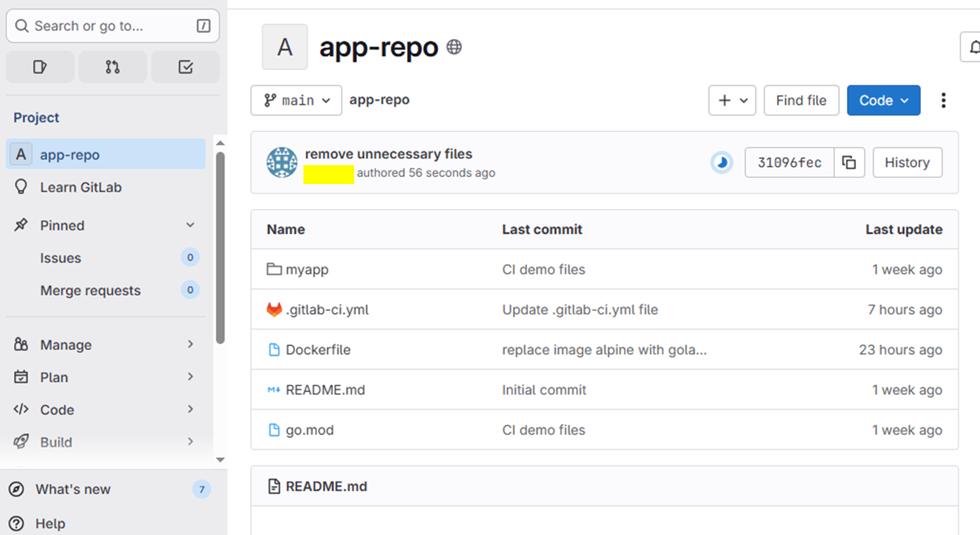Image resolution: width=980 pixels, height=535 pixels.
Task: Click the commit author avatar
Action: [282, 163]
